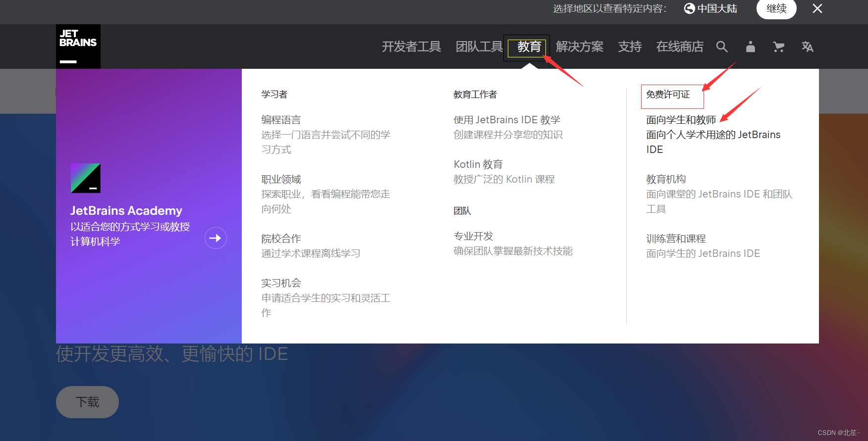Open the shopping cart icon

(779, 47)
